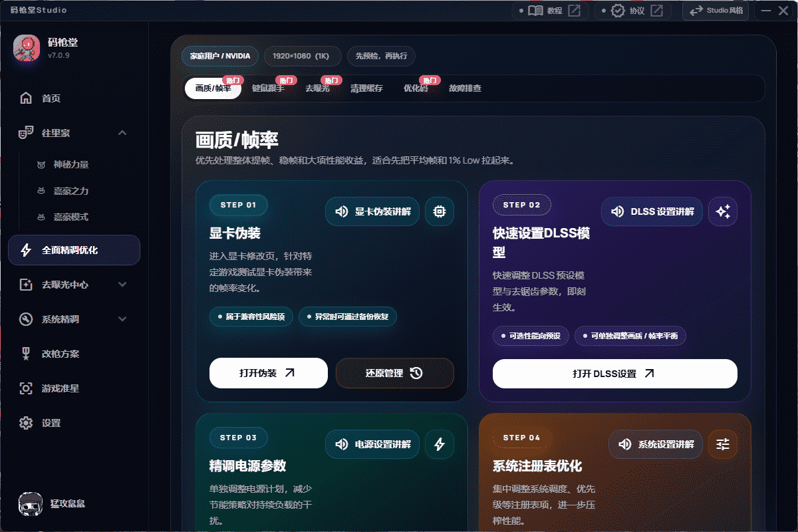Click sliders icon in STEP 04 card
The height and width of the screenshot is (532, 798).
tap(723, 444)
